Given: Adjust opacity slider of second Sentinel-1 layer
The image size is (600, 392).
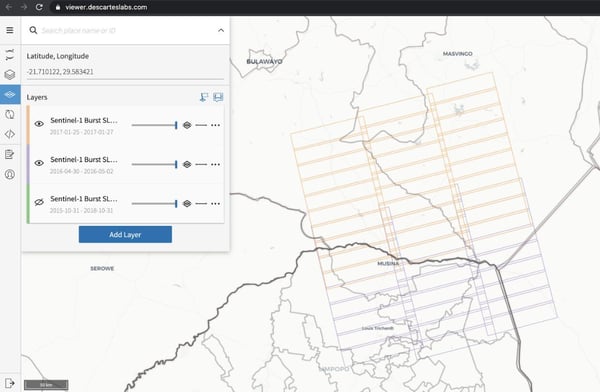Looking at the screenshot, I should (x=154, y=164).
